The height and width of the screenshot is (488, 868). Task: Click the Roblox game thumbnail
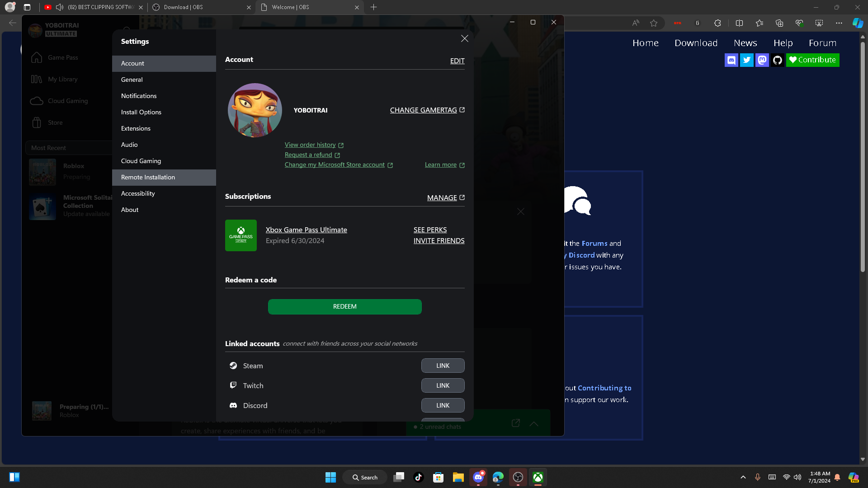click(x=42, y=172)
